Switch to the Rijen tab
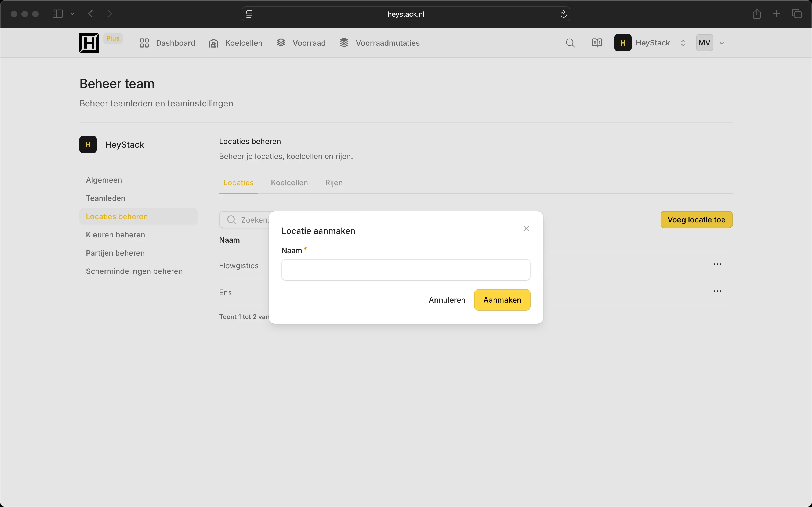The image size is (812, 507). pos(334,183)
